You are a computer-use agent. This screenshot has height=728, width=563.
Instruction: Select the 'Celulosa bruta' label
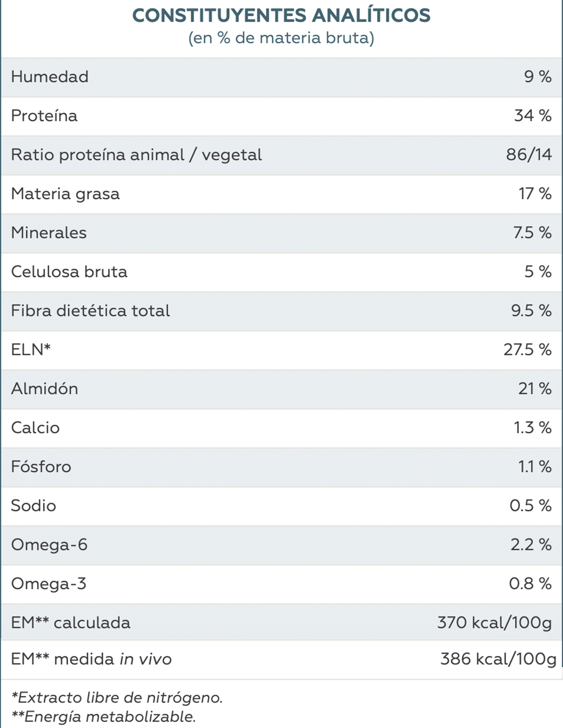[x=69, y=272]
